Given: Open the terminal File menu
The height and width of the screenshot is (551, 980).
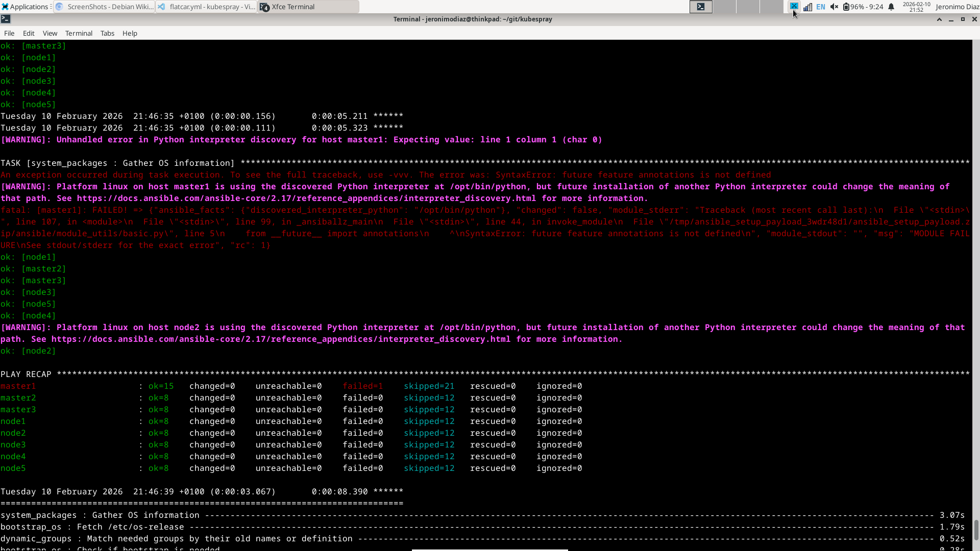Looking at the screenshot, I should tap(9, 33).
